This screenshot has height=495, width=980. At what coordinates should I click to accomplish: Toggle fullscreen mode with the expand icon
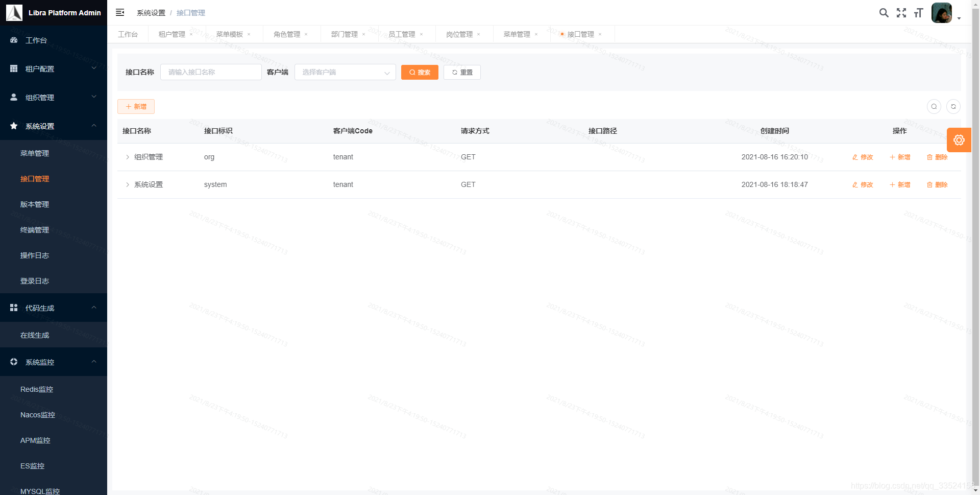(x=901, y=13)
